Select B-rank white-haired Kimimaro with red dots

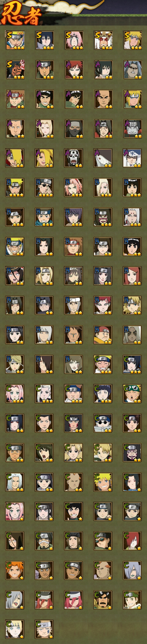pos(132,217)
